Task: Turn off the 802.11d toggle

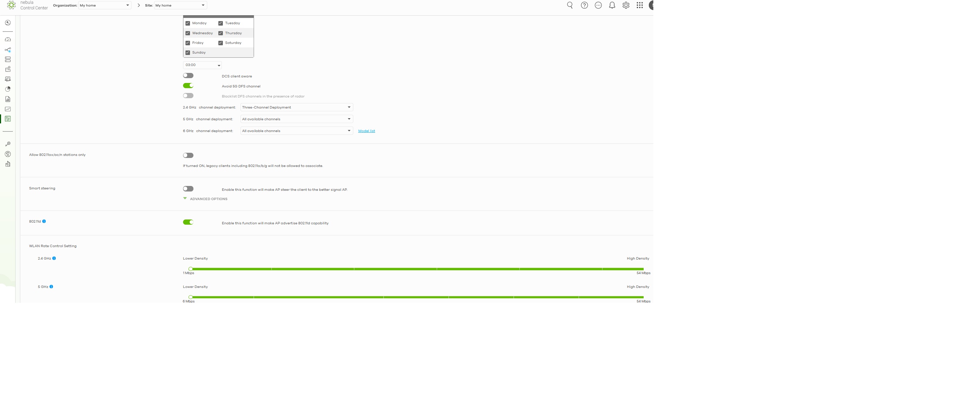Action: pos(188,222)
